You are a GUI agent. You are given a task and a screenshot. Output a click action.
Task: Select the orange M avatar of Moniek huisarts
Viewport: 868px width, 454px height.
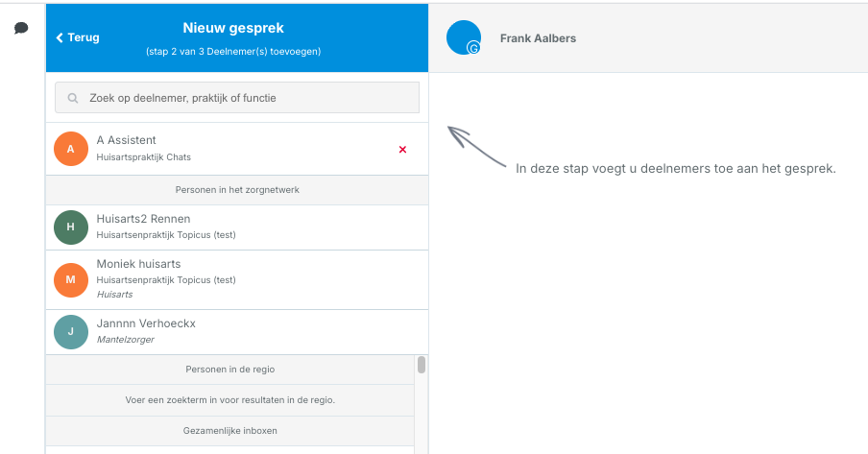pos(71,279)
